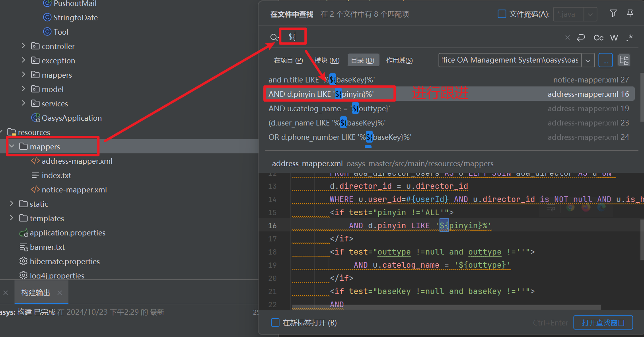This screenshot has width=644, height=337.
Task: Click the services folder icon
Action: pyautogui.click(x=35, y=103)
